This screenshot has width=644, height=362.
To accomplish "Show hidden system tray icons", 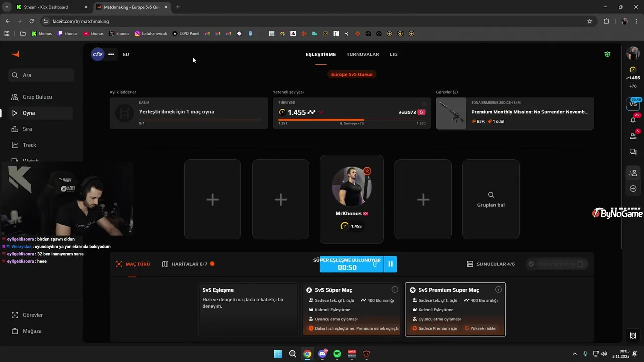I will point(575,354).
